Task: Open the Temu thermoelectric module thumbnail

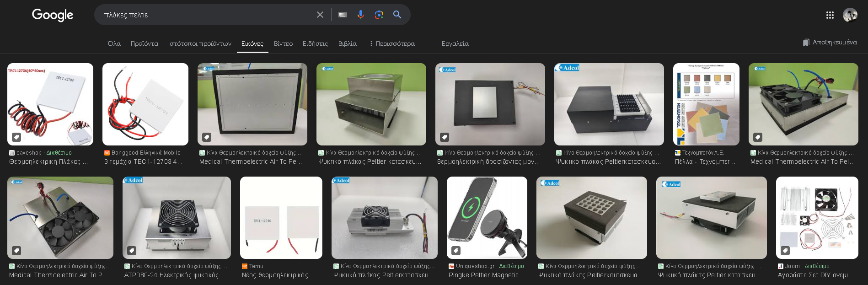Action: coord(281,217)
